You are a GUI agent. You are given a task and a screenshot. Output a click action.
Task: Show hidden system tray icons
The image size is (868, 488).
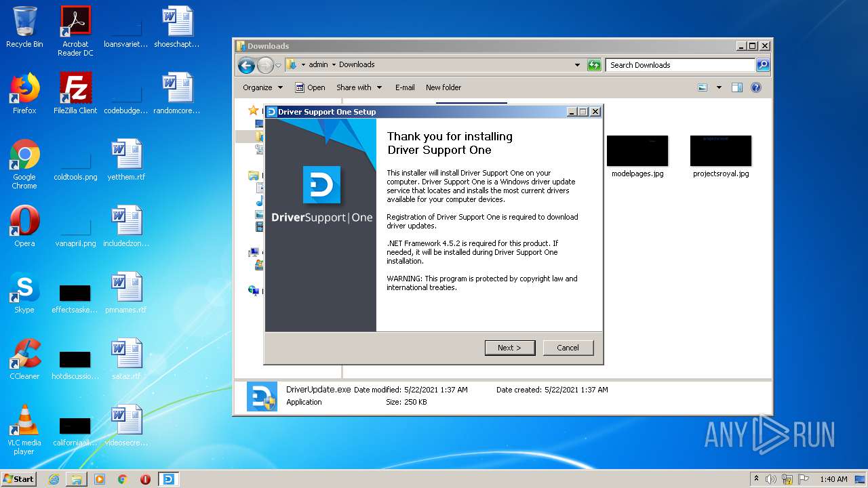pyautogui.click(x=757, y=479)
